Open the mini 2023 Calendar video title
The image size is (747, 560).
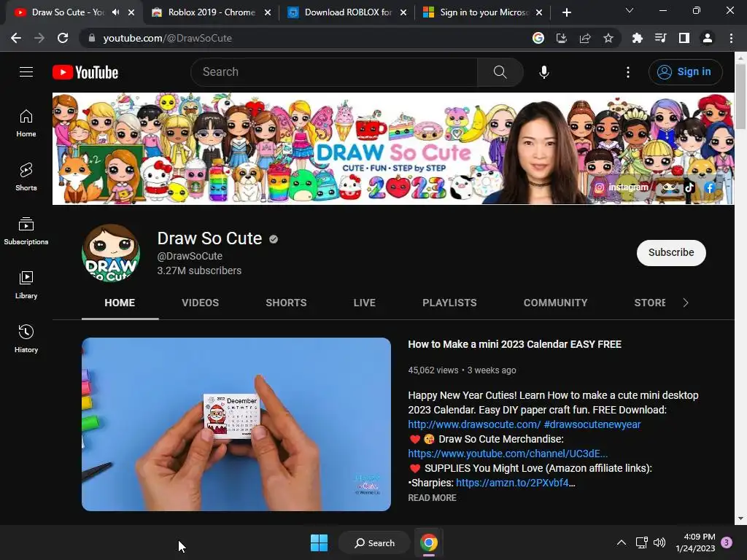click(x=514, y=344)
